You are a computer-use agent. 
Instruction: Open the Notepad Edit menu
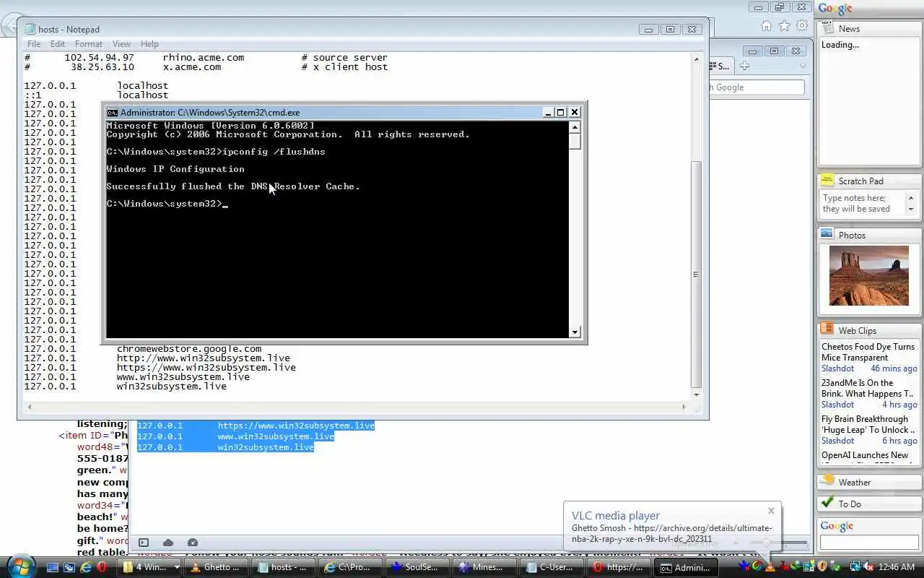(58, 44)
